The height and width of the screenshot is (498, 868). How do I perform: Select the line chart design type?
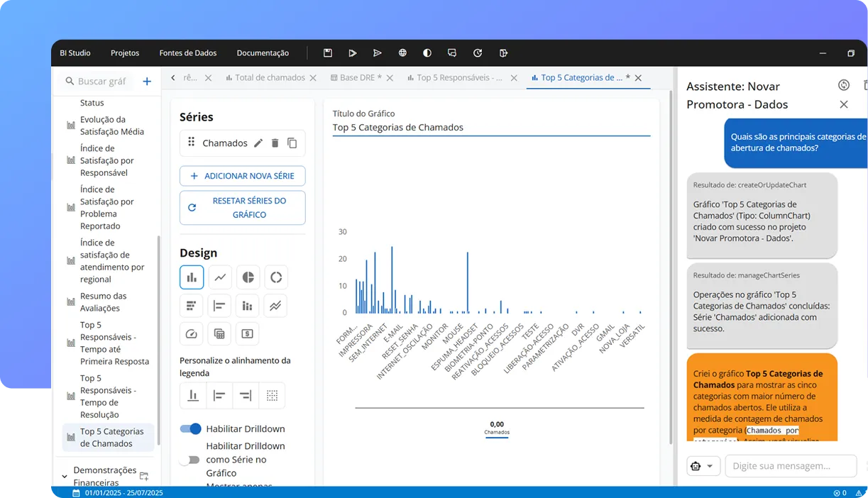[220, 277]
